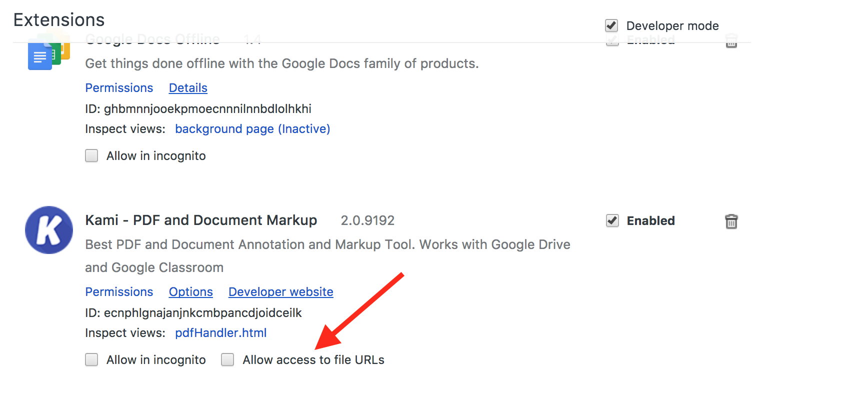
Task: Click the Kami extension K logo icon
Action: coord(49,230)
